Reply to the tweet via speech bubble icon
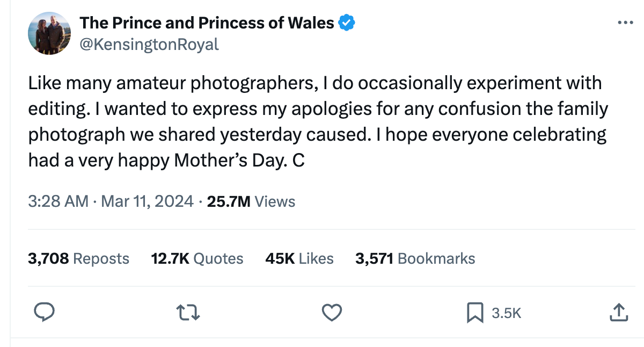This screenshot has width=644, height=347. [45, 312]
